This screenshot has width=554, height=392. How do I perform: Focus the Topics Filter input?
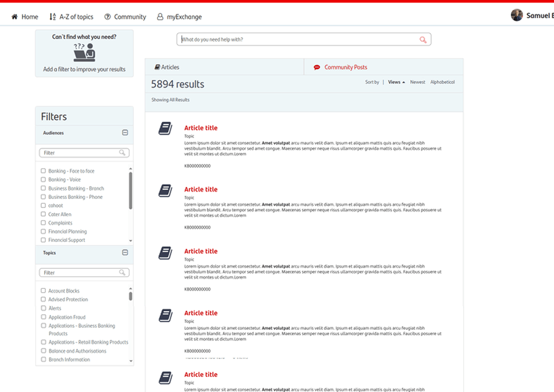(84, 273)
